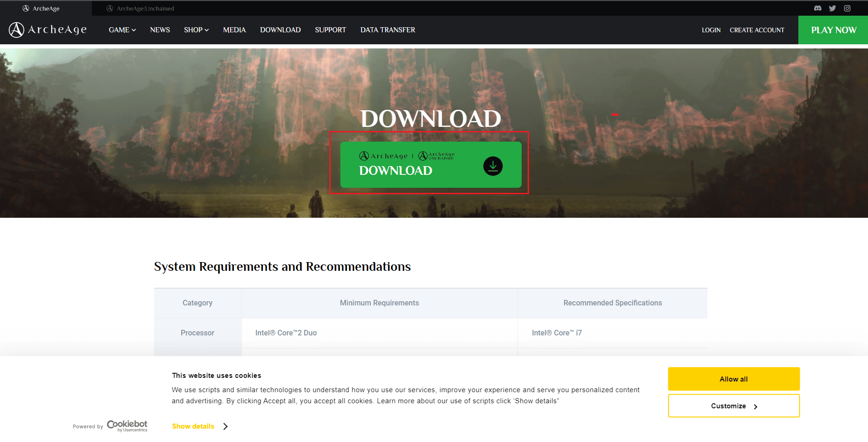
Task: Open the MEDIA menu item
Action: (234, 30)
